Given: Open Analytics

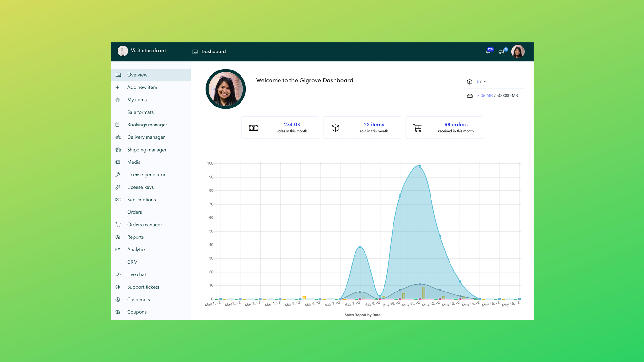Looking at the screenshot, I should click(x=137, y=250).
